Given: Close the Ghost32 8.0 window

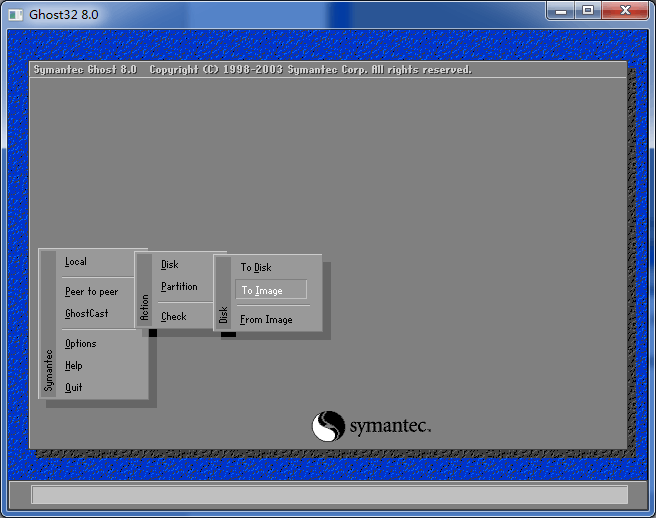Looking at the screenshot, I should pyautogui.click(x=625, y=10).
